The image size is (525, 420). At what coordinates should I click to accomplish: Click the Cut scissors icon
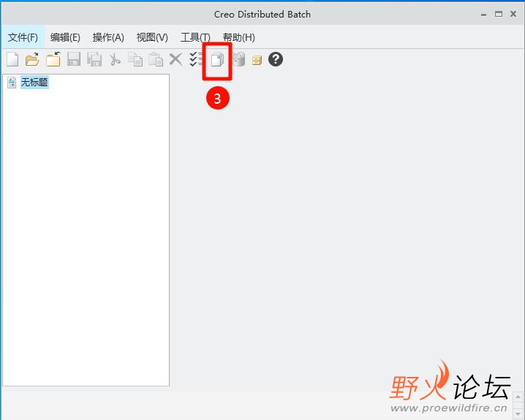pos(115,59)
